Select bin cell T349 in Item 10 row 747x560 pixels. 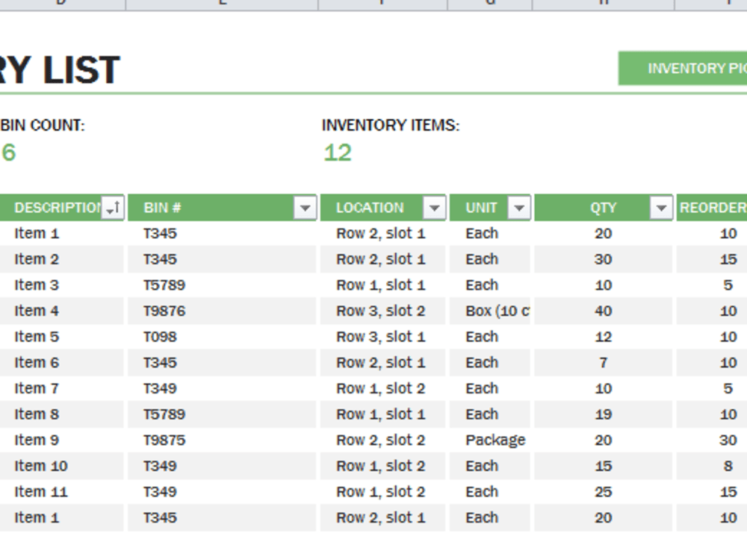click(x=222, y=466)
